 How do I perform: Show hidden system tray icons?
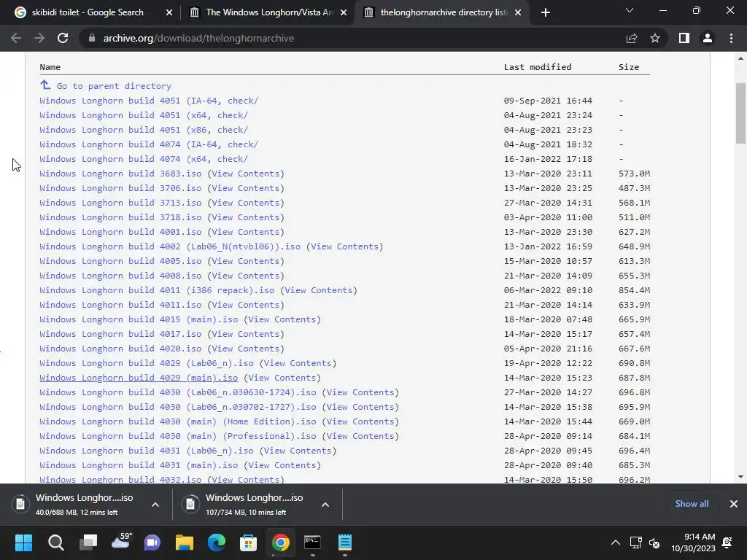tap(616, 542)
